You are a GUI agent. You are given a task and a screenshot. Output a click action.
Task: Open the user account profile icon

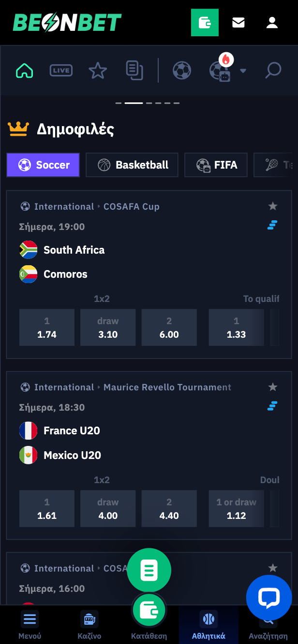click(x=272, y=22)
